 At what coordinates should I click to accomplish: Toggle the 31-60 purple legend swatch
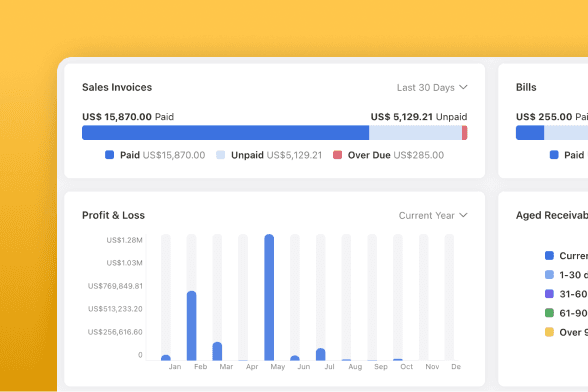click(549, 294)
